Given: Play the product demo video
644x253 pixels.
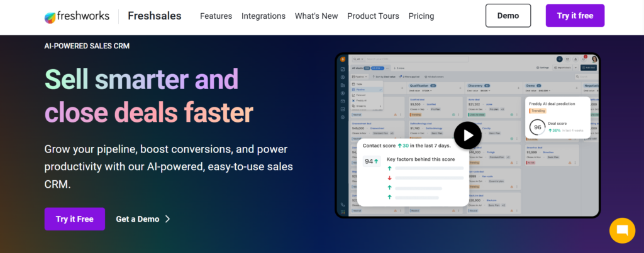Looking at the screenshot, I should pyautogui.click(x=467, y=135).
